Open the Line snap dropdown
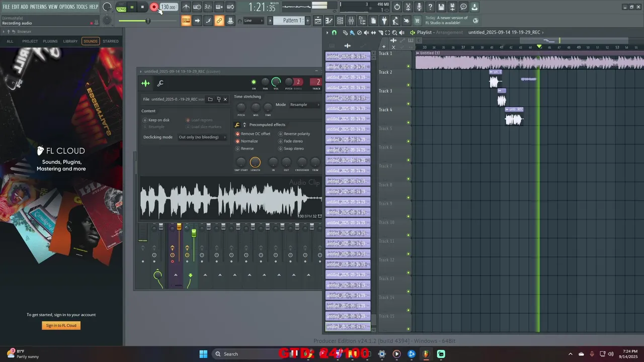 pyautogui.click(x=253, y=21)
